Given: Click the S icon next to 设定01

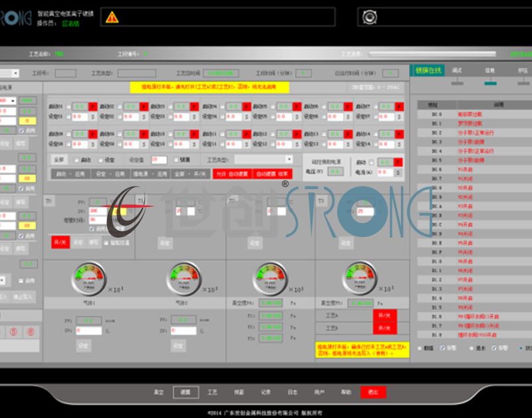Looking at the screenshot, I should coord(93,116).
